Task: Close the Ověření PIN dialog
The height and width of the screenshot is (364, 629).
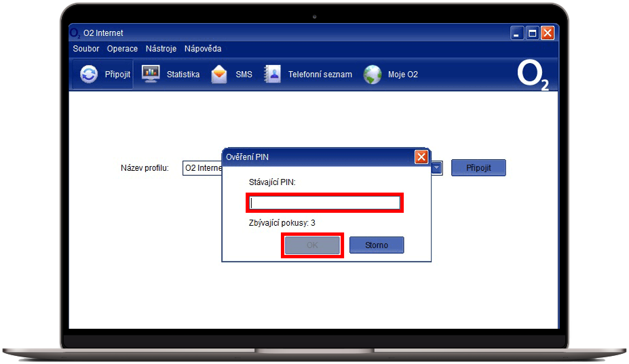Action: pyautogui.click(x=421, y=157)
